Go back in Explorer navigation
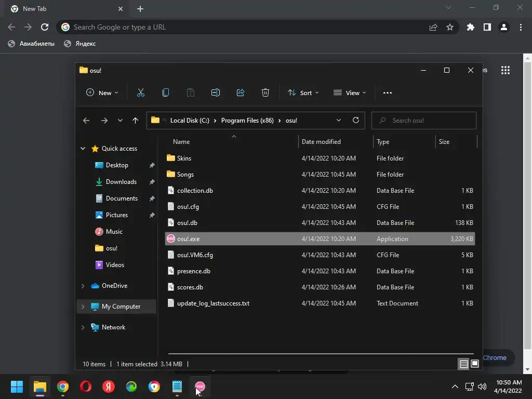Viewport: 532px width, 399px height. pos(86,121)
